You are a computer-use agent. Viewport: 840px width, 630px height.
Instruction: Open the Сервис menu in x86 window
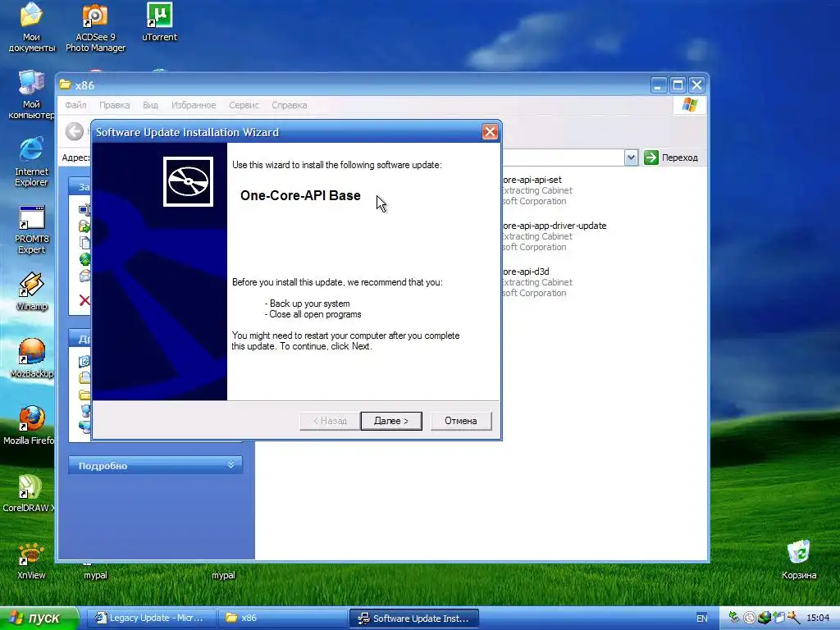[244, 105]
